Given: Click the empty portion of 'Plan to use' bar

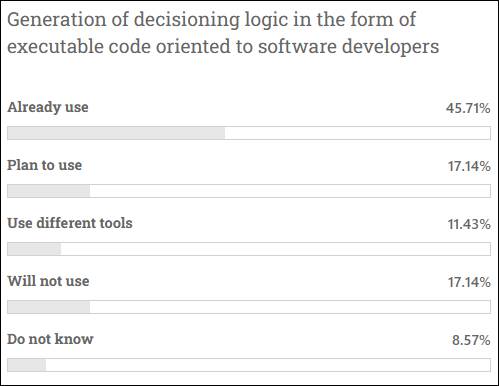Looking at the screenshot, I should [x=290, y=191].
